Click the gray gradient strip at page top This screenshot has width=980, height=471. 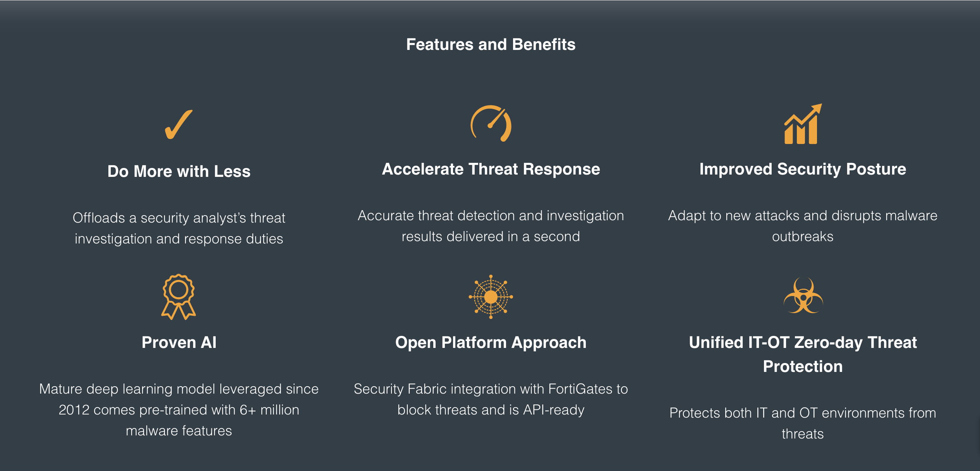tap(490, 9)
